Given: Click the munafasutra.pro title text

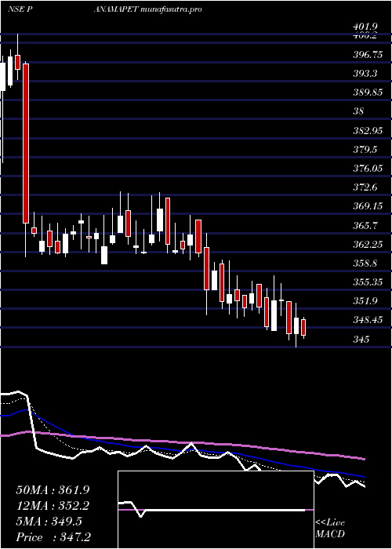Looking at the screenshot, I should (x=171, y=9).
